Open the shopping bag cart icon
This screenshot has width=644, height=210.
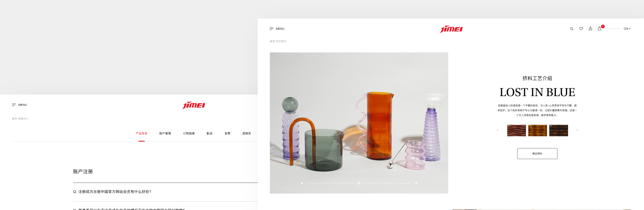tap(599, 29)
